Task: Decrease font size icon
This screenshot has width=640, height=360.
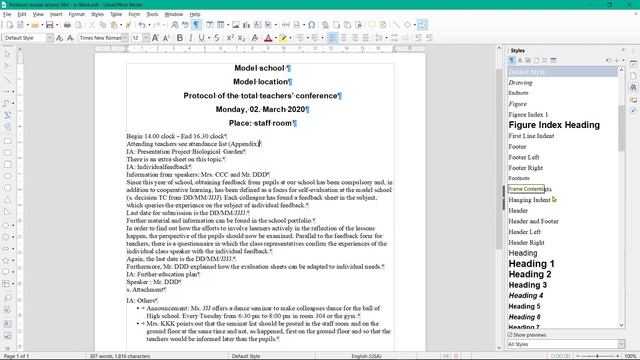Action: coord(166,38)
